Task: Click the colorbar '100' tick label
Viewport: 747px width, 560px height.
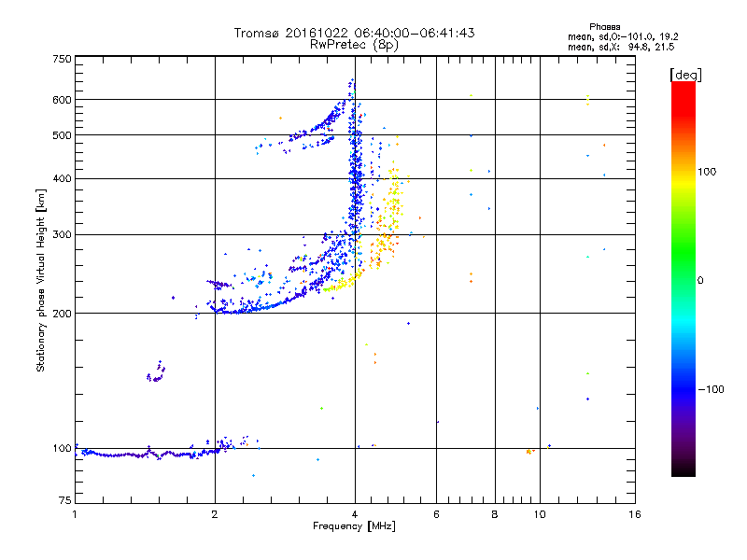Action: [707, 172]
